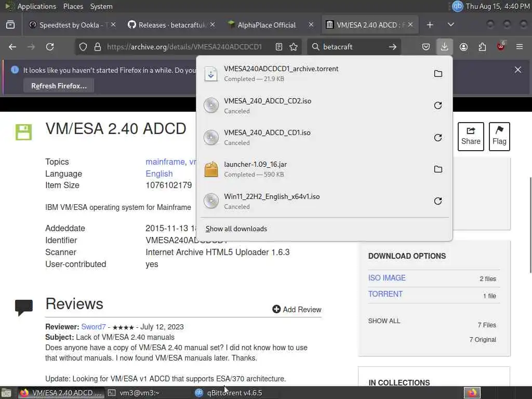Click the Share button

pos(471,137)
